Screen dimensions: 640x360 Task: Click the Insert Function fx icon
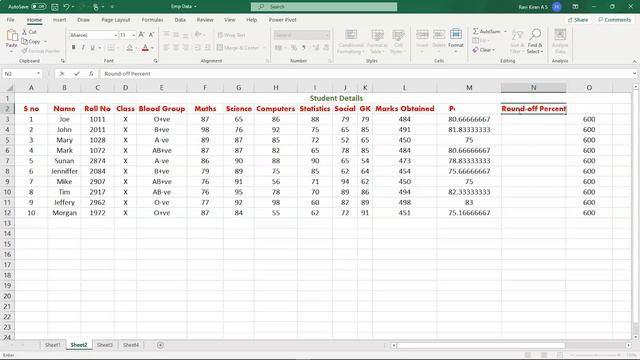click(x=91, y=74)
